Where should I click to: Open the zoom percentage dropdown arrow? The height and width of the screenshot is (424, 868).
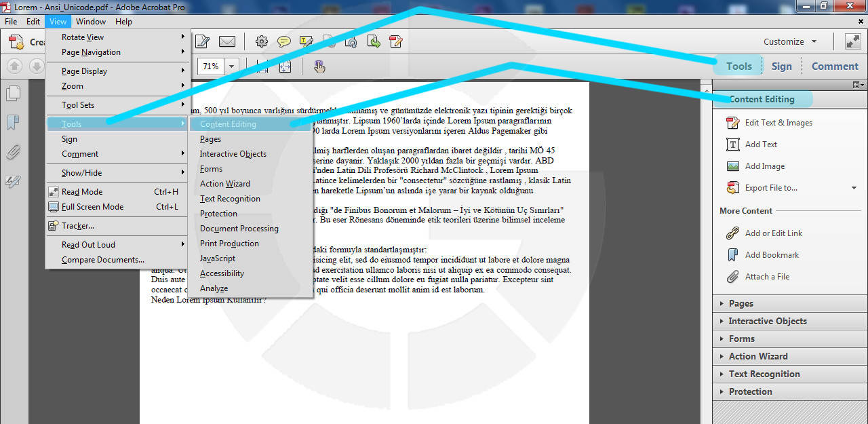pos(233,66)
